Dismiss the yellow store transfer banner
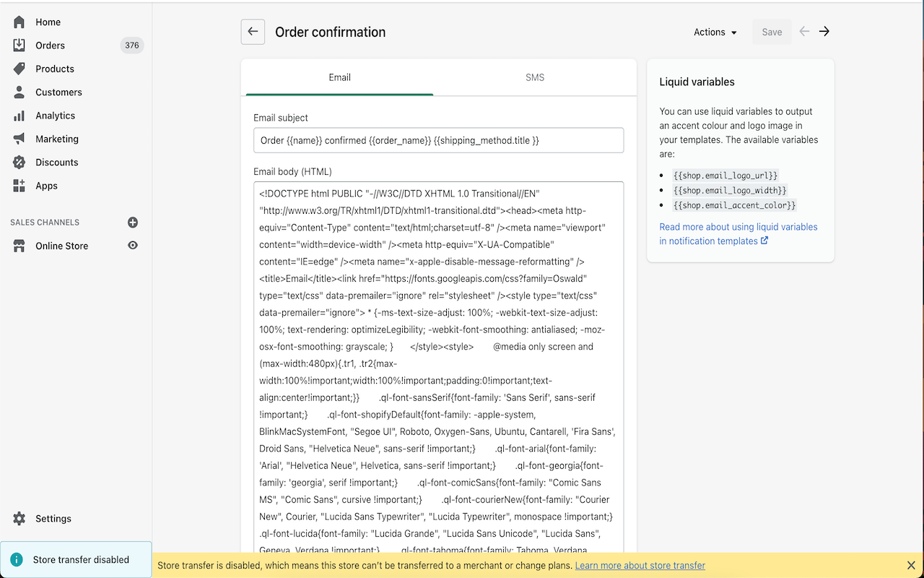Screen dimensions: 924x578 pyautogui.click(x=911, y=566)
